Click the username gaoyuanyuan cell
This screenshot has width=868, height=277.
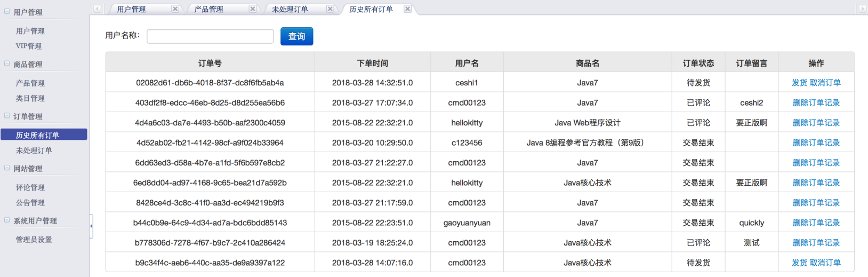467,223
